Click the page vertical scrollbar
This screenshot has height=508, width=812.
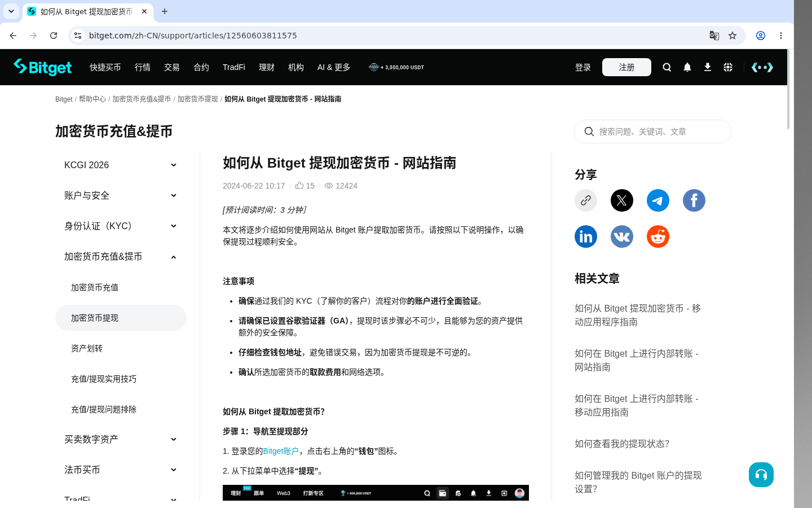point(788,90)
